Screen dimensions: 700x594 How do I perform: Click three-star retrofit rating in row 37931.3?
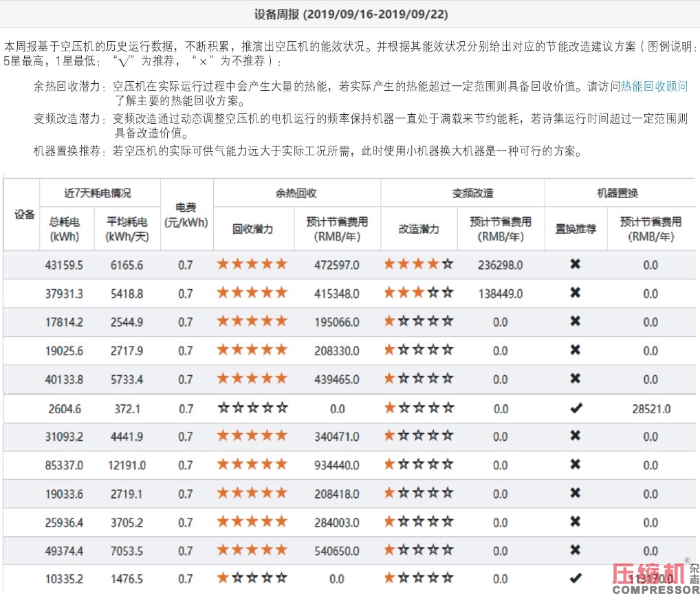coord(419,293)
